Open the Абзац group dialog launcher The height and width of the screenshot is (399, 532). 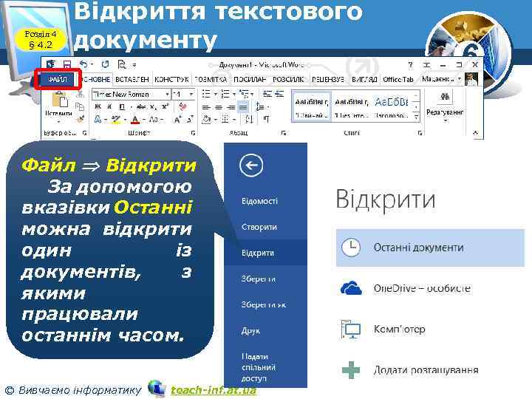tap(284, 133)
